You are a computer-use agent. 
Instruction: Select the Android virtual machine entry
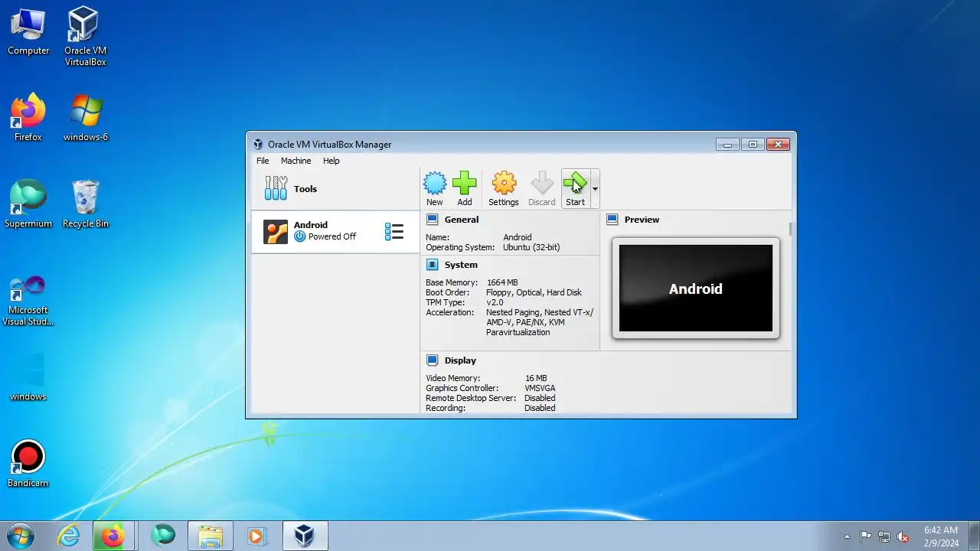335,231
